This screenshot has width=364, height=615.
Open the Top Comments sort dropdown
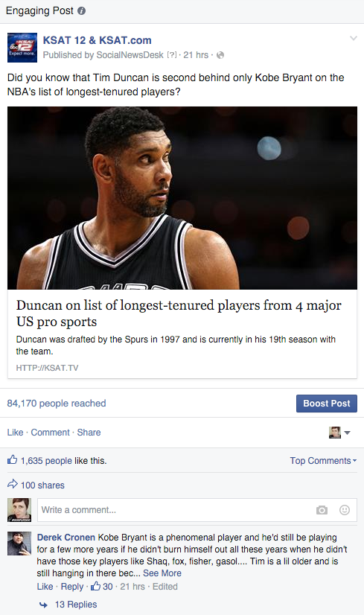pos(323,460)
